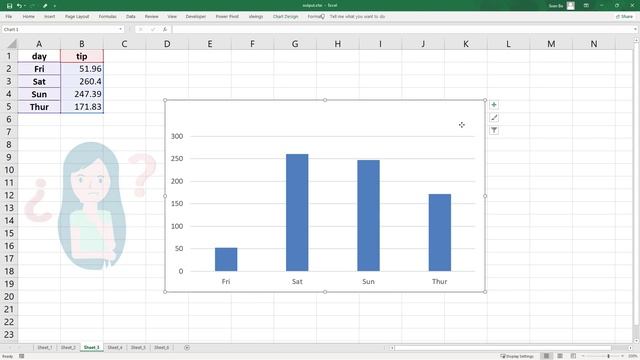
Task: Switch to Sheet_4 tab
Action: 115,347
